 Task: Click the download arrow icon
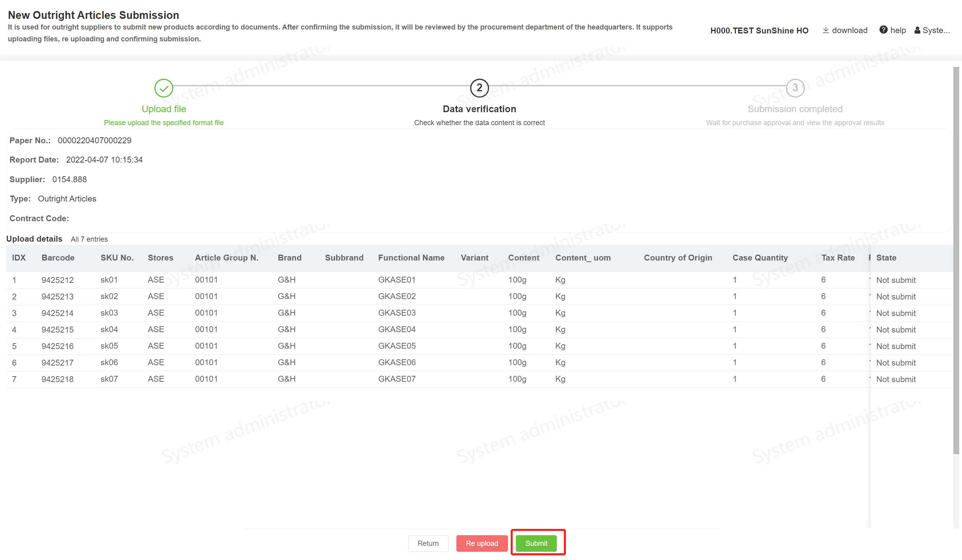coord(826,30)
